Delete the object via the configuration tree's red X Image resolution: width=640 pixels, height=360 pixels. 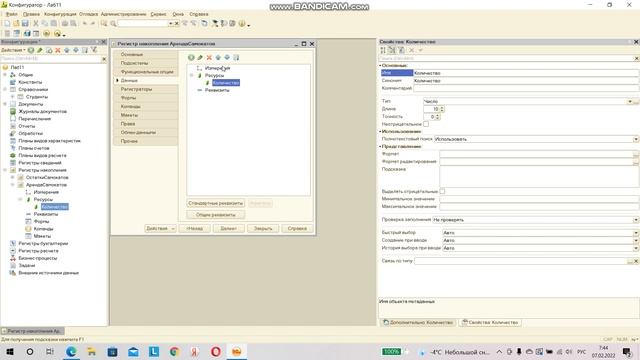point(58,50)
